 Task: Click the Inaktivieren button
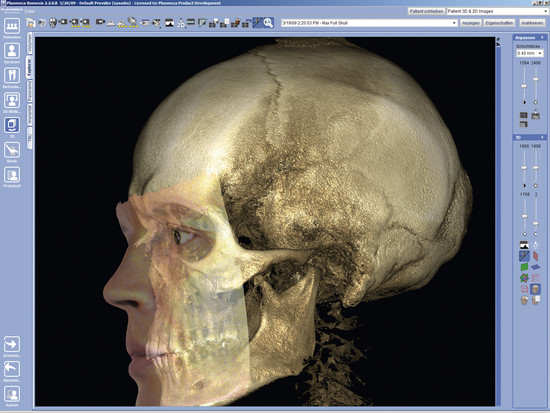[x=532, y=23]
